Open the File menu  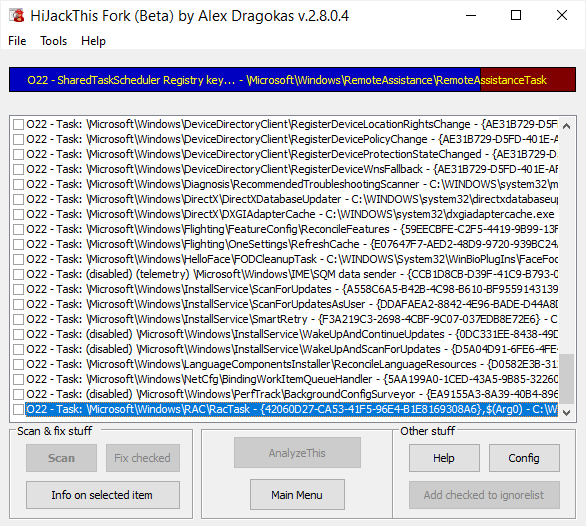tap(17, 41)
